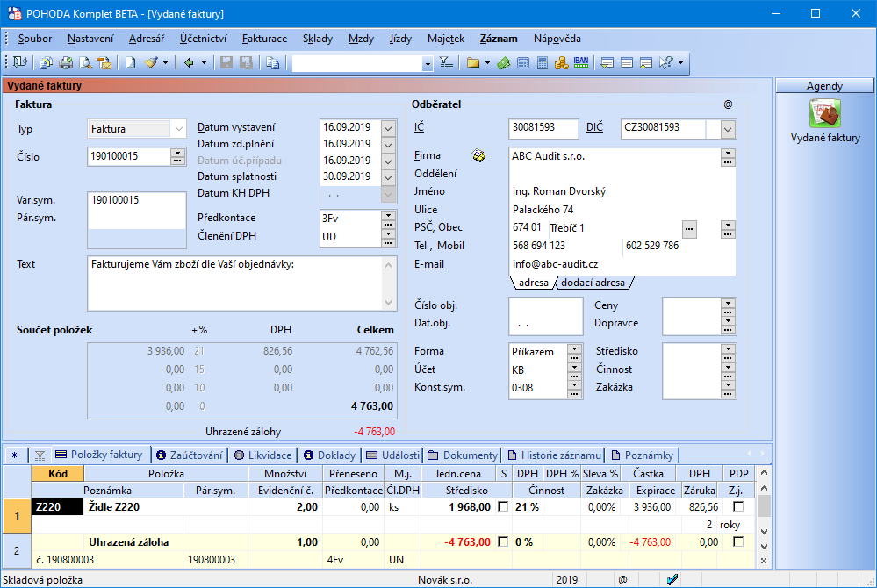Open the Vydané faktury agenda icon
This screenshot has height=588, width=877.
coord(825,113)
